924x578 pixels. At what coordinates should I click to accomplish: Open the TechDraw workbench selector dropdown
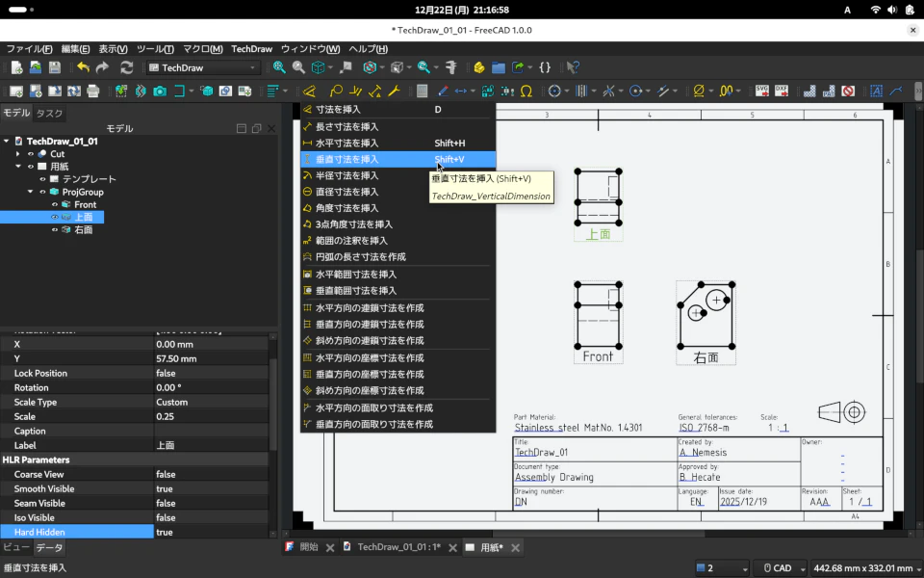click(x=202, y=67)
